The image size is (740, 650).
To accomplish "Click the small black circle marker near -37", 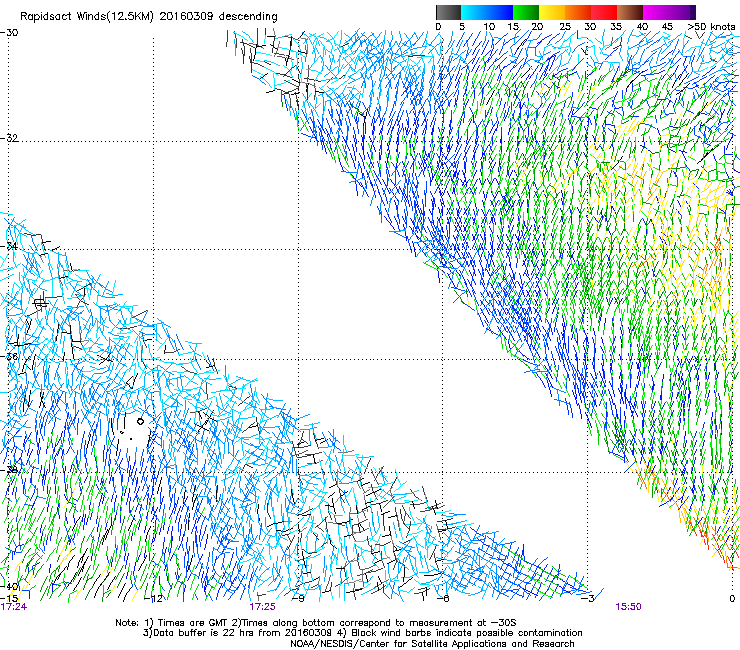I will [140, 422].
